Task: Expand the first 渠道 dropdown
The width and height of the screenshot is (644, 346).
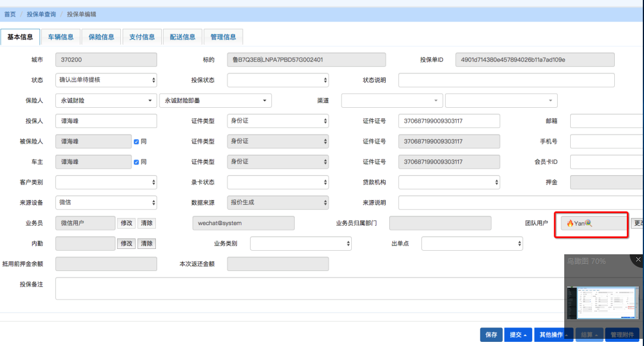Action: (392, 101)
